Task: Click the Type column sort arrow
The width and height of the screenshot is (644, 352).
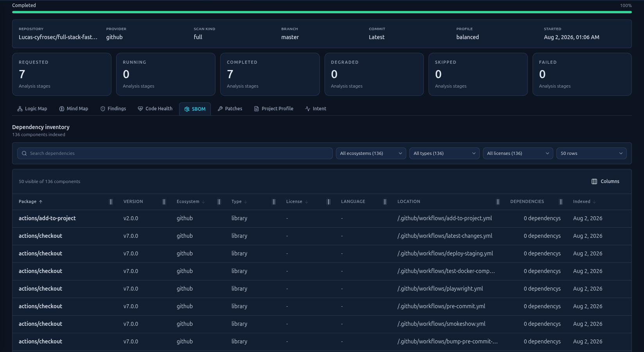Action: pyautogui.click(x=246, y=202)
